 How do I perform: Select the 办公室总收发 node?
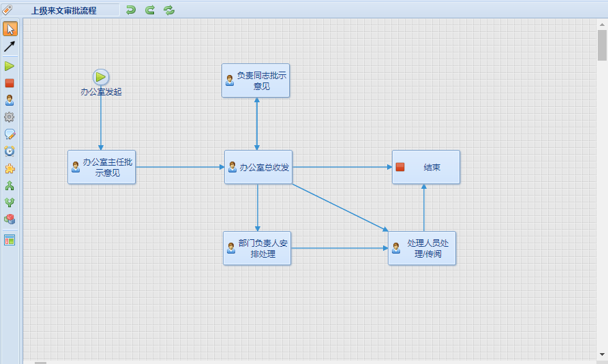coord(258,167)
